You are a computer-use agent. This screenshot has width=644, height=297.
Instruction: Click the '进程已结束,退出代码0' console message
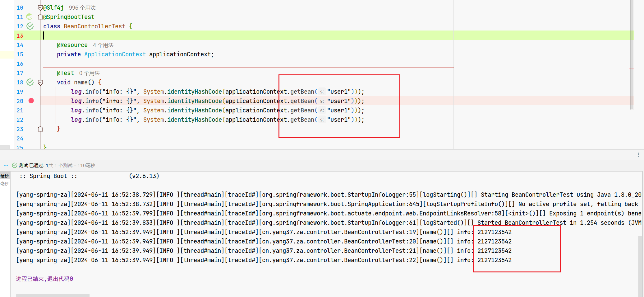click(44, 279)
